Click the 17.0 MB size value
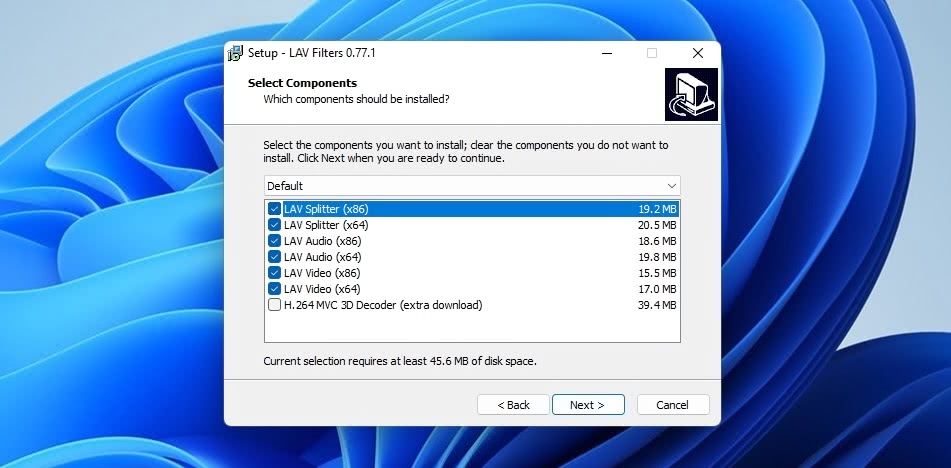This screenshot has width=951, height=468. coord(657,289)
